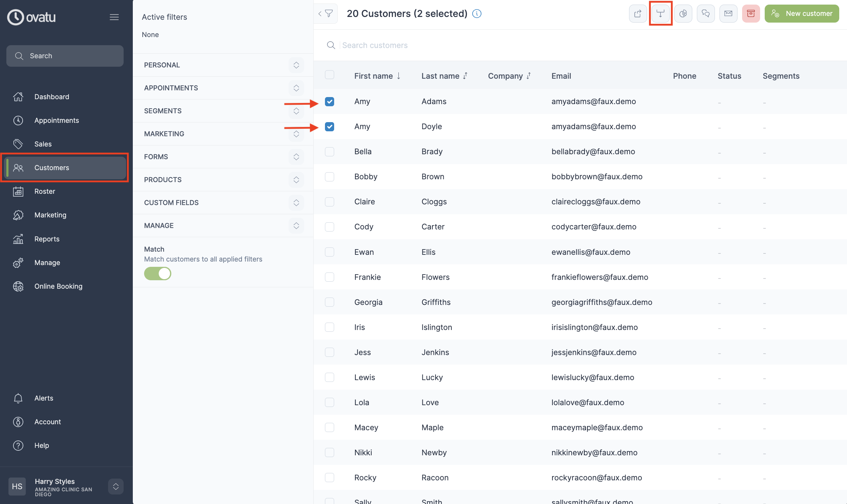Click the Reports chart icon
The width and height of the screenshot is (847, 504).
tap(18, 239)
